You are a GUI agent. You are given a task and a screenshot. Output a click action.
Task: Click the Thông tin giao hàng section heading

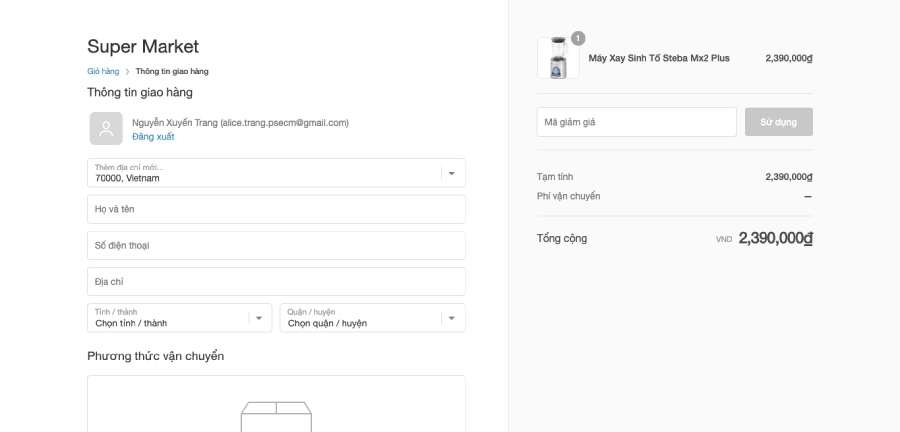(x=140, y=92)
